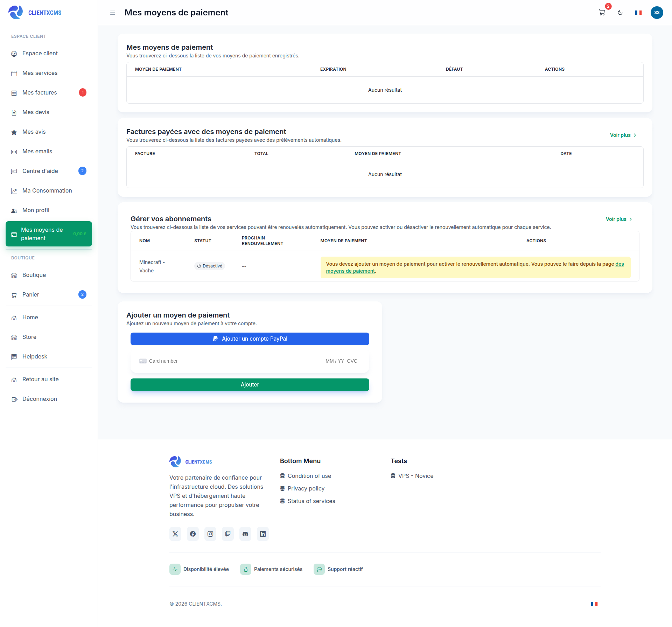Open Mes factures in sidebar
The height and width of the screenshot is (627, 672).
(49, 92)
